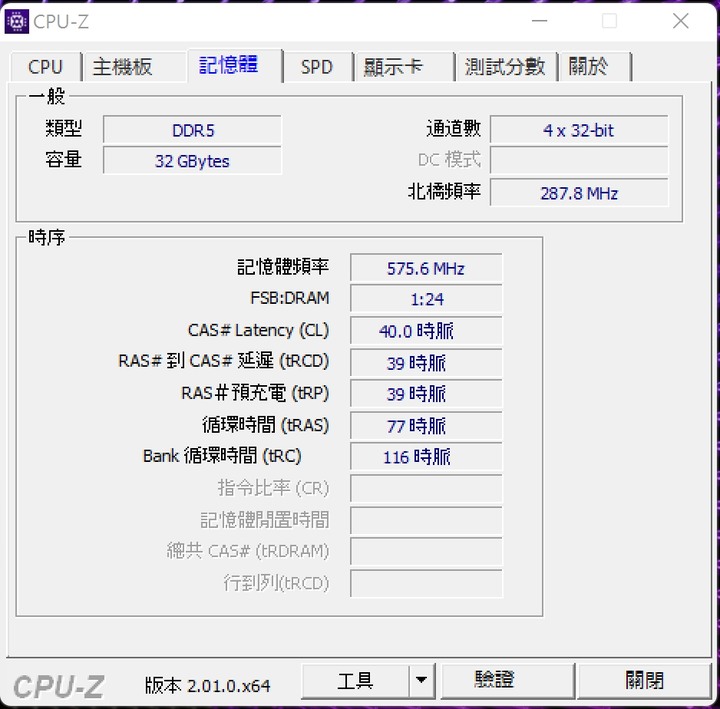Viewport: 720px width, 709px height.
Task: Click the empty DC 模式 field
Action: (x=579, y=160)
